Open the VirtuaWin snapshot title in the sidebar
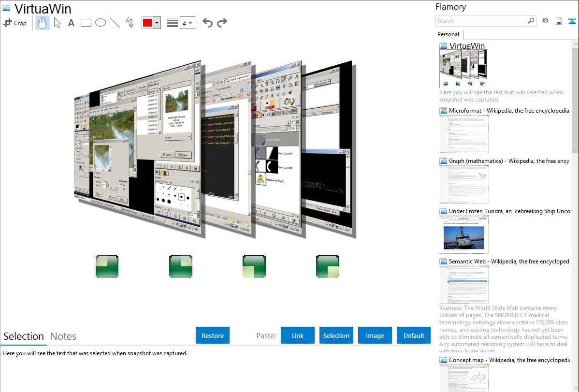The image size is (579, 392). (467, 46)
